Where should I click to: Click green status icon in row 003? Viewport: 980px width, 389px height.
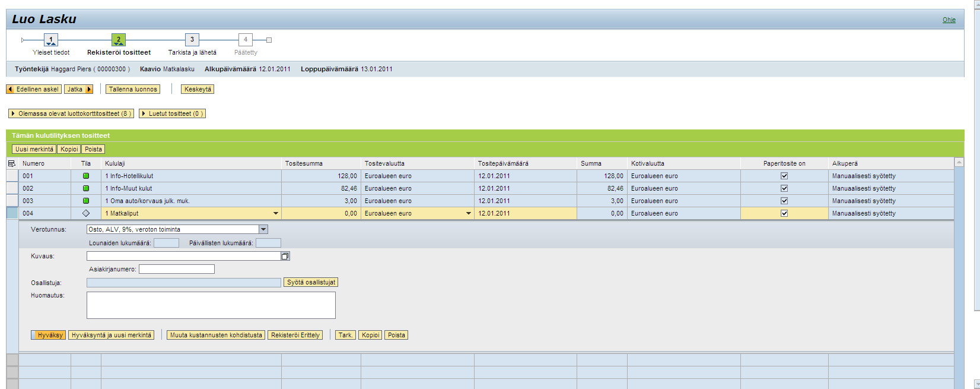(86, 201)
